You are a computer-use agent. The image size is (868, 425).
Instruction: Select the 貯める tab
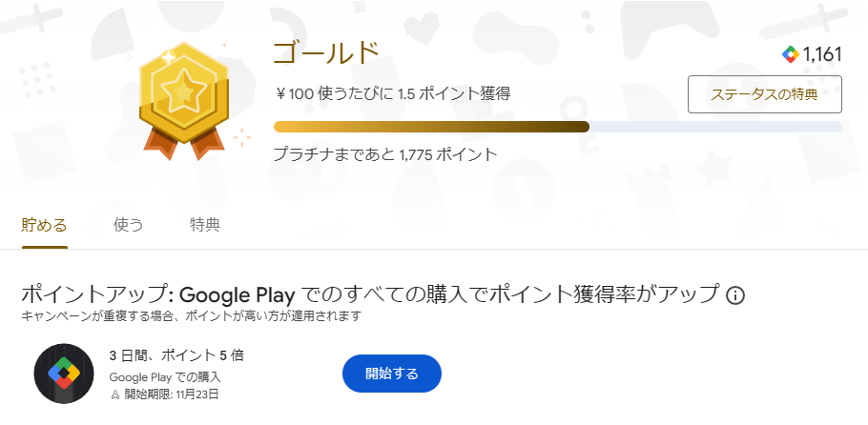tap(45, 226)
